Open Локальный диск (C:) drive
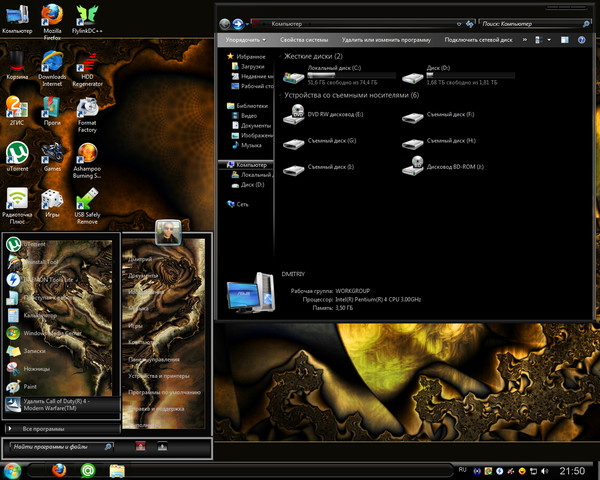600x480 pixels. tap(339, 75)
